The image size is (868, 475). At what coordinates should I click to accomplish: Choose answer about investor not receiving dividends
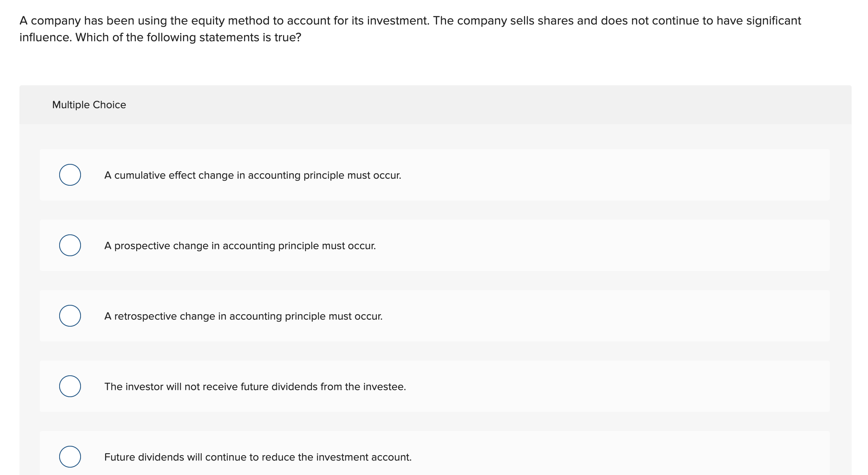[x=255, y=387]
